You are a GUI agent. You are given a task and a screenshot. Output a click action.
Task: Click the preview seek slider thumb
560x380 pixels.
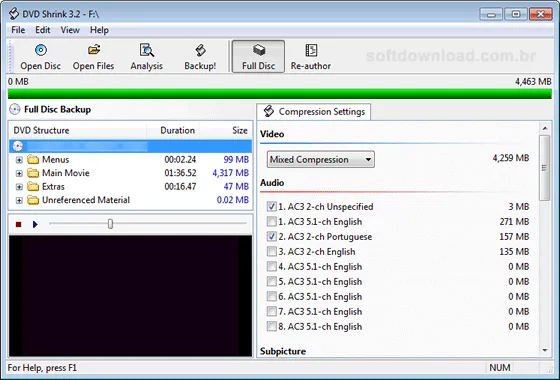pos(110,224)
